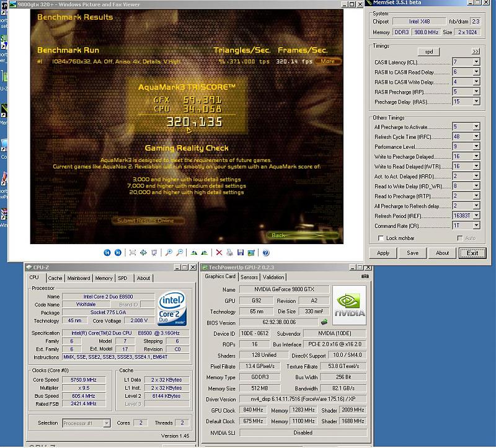Click the NVIDIA logo in GPU-Z
This screenshot has height=448, width=496.
[x=349, y=305]
